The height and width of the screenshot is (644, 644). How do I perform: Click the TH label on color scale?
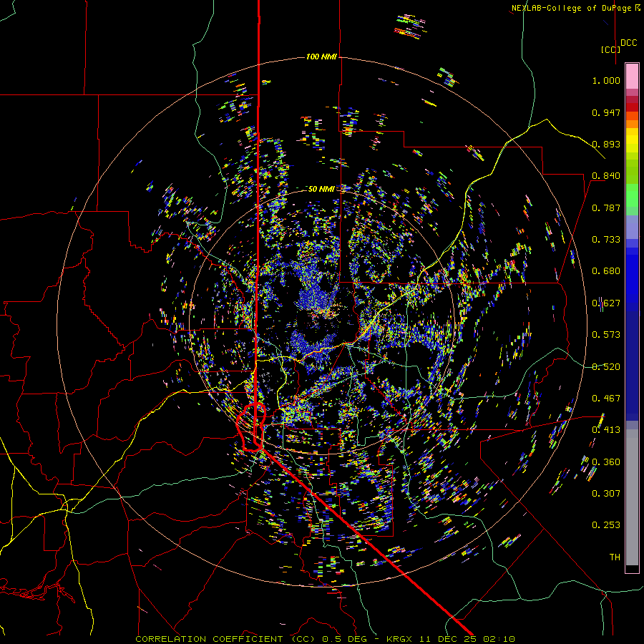615,557
